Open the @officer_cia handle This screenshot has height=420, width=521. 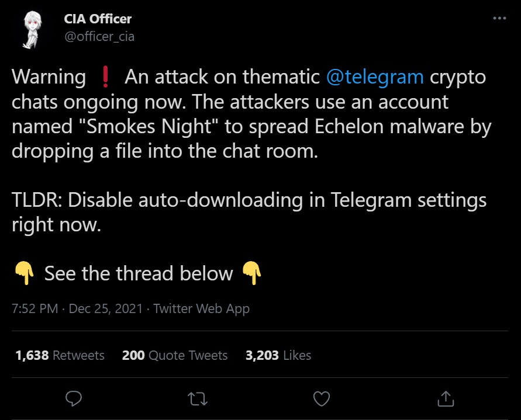point(98,36)
